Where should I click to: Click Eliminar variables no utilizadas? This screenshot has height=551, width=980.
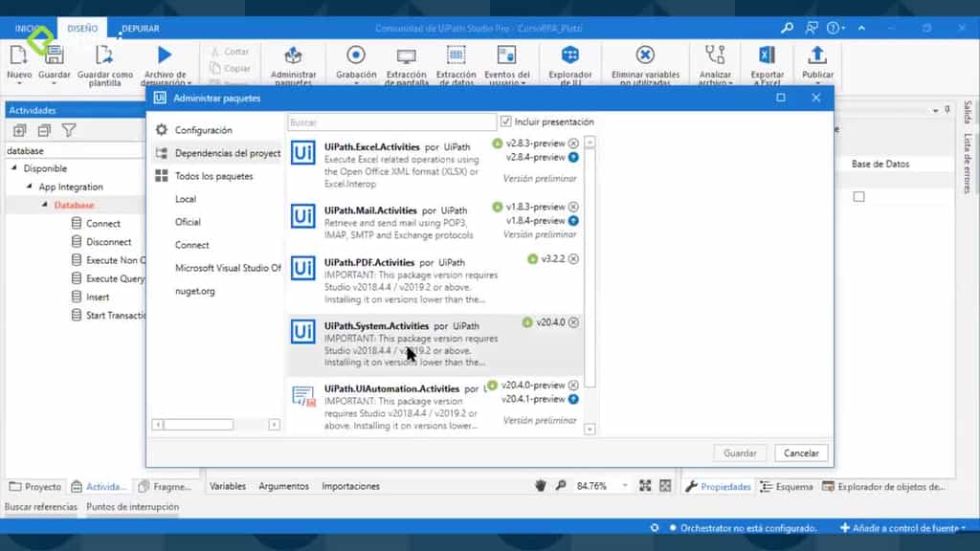(x=645, y=55)
